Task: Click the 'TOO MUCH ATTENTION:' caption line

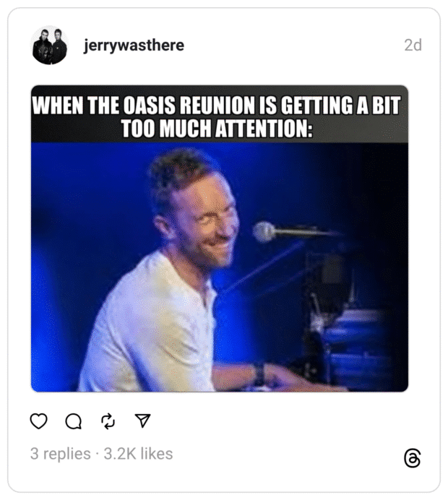Action: [217, 128]
